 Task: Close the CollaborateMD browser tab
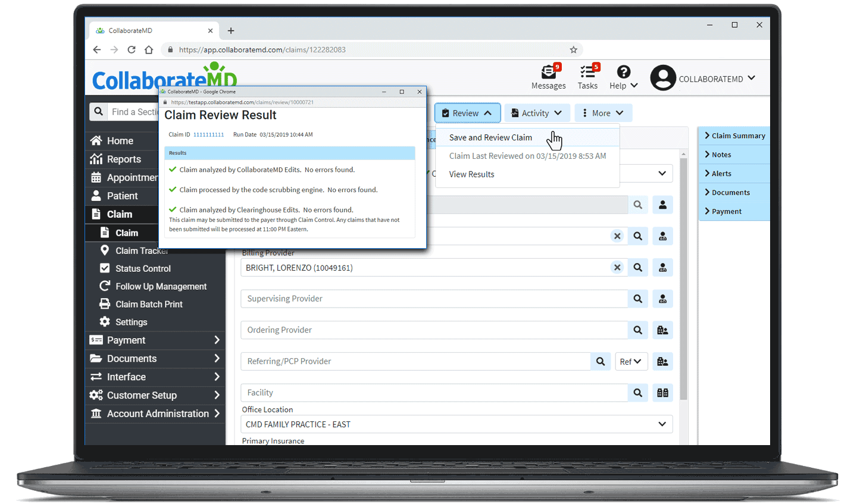click(x=210, y=30)
